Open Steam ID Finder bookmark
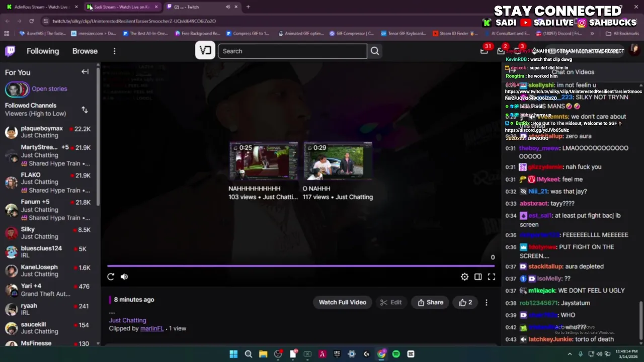Screen dimensions: 644x362 454,34
